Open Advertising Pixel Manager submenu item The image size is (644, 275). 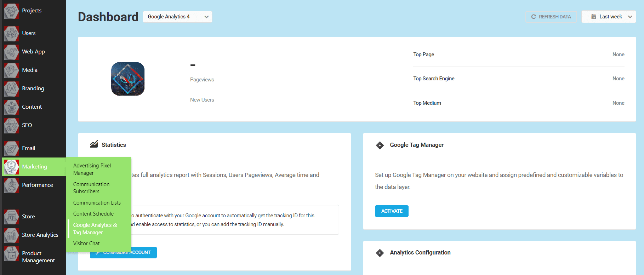click(92, 169)
